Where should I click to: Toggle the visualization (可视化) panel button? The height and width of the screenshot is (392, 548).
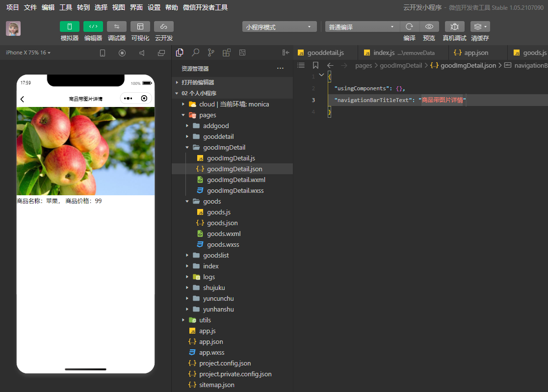point(140,26)
